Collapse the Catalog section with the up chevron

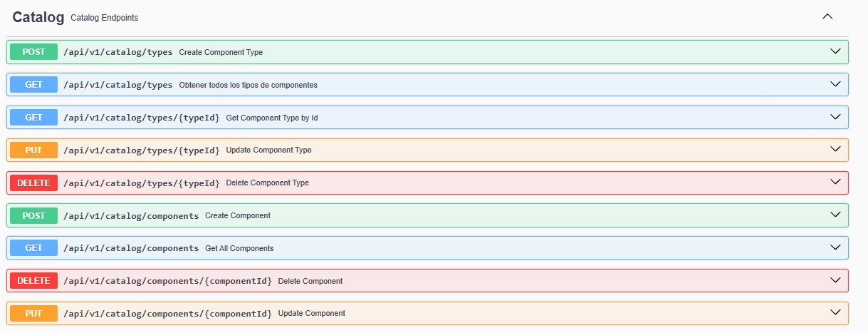pos(827,16)
